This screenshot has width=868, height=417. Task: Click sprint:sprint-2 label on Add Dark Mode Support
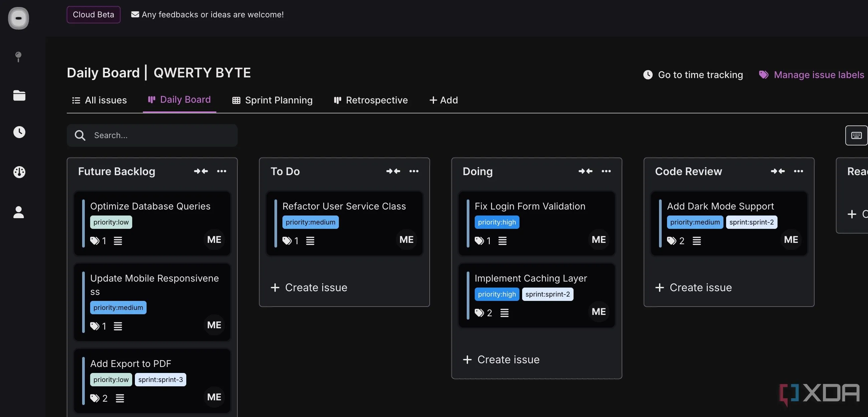point(751,222)
